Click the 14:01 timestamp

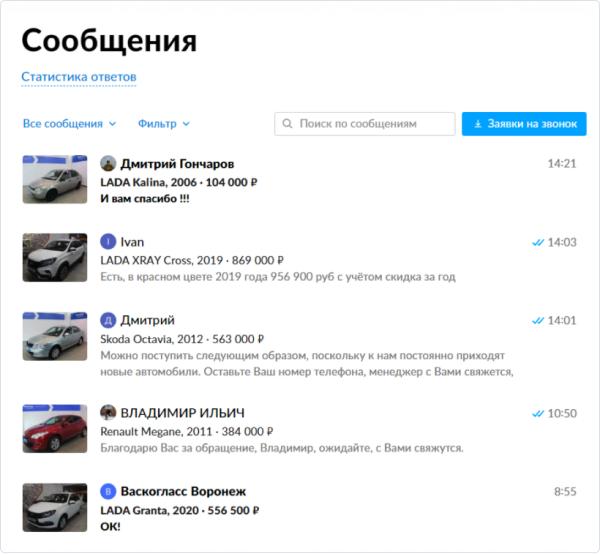562,320
